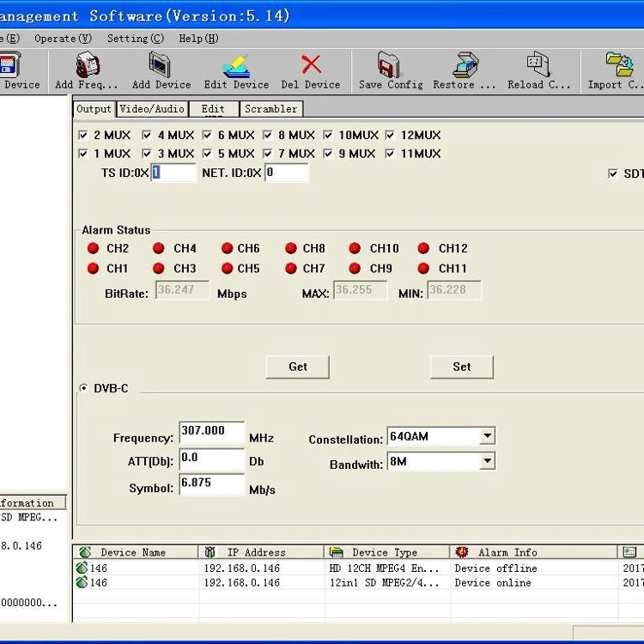The height and width of the screenshot is (644, 644).
Task: Expand the Bandwith 8M dropdown
Action: tap(487, 461)
